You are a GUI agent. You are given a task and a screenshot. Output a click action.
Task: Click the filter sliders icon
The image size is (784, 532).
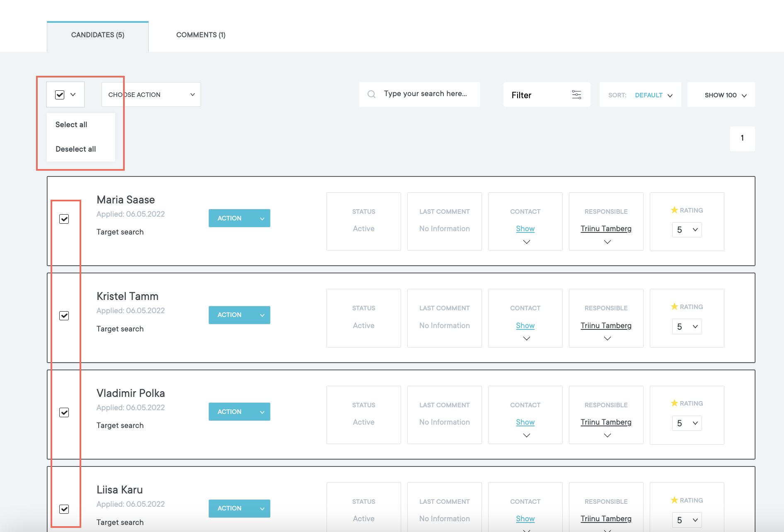(576, 95)
